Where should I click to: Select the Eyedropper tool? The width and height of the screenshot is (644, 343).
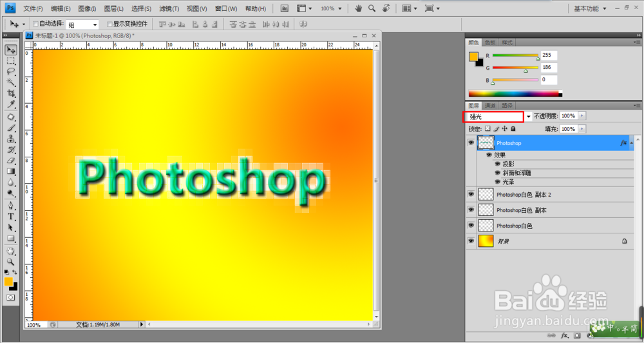coord(11,104)
